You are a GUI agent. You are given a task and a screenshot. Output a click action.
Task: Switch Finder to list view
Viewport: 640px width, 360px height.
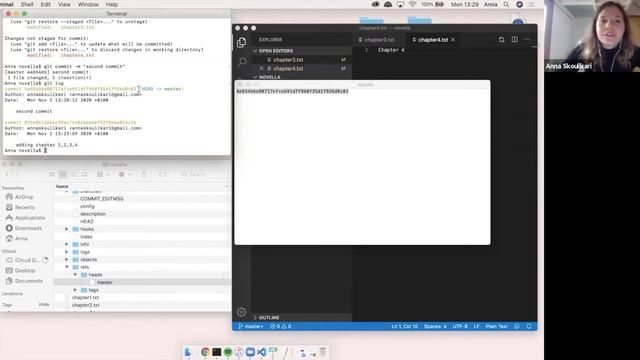click(x=63, y=174)
